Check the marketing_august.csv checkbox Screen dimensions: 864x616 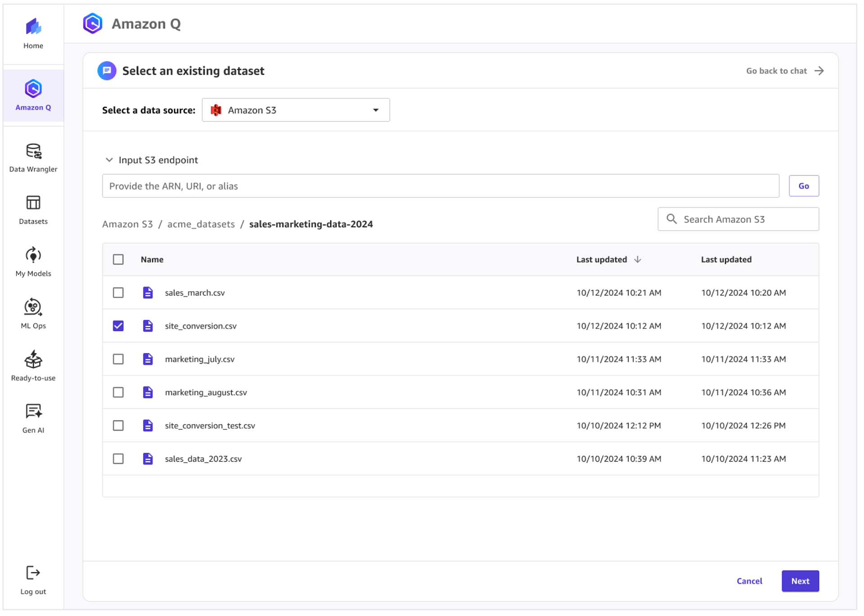point(118,393)
